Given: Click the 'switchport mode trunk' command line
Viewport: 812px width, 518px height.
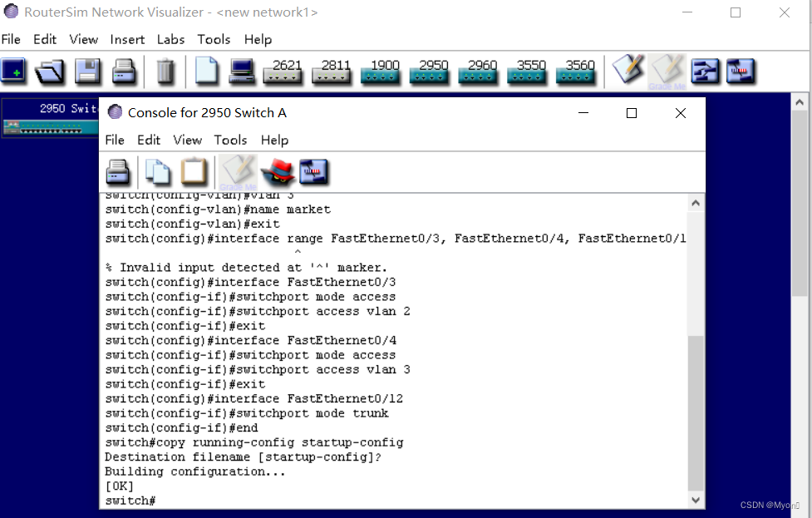Looking at the screenshot, I should pyautogui.click(x=247, y=413).
